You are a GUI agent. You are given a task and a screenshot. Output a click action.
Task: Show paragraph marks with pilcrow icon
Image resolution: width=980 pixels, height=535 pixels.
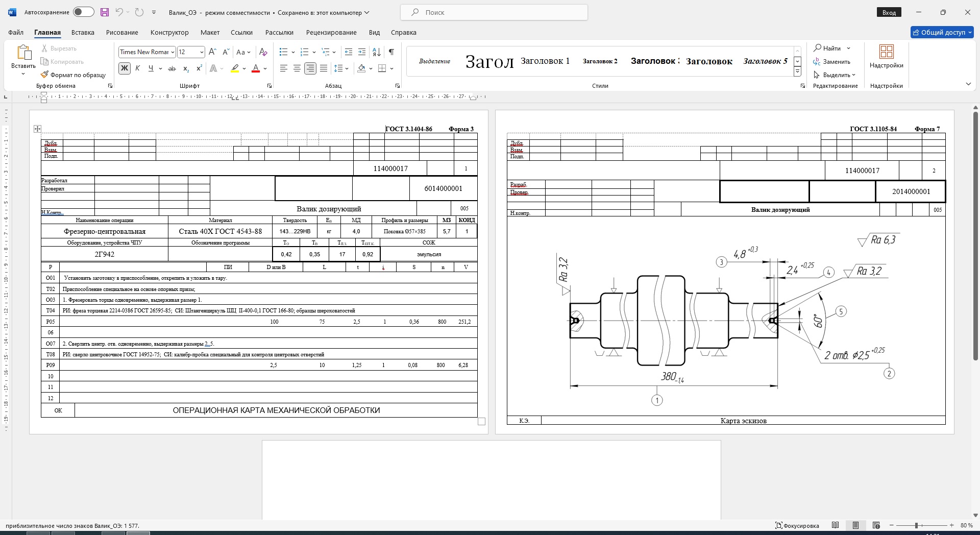(x=391, y=52)
